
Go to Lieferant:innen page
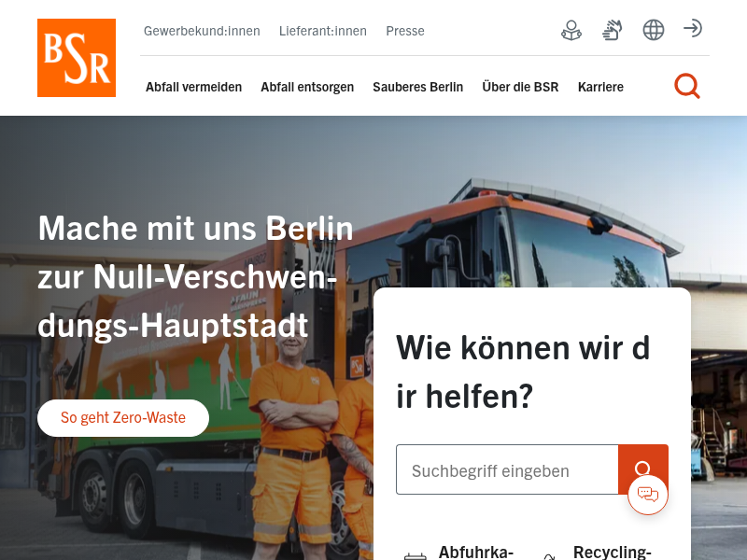(x=323, y=31)
